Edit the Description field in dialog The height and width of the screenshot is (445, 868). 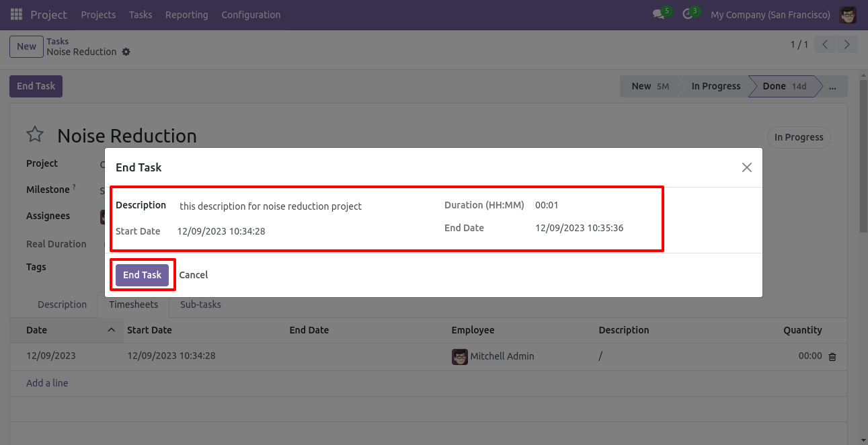pyautogui.click(x=270, y=206)
